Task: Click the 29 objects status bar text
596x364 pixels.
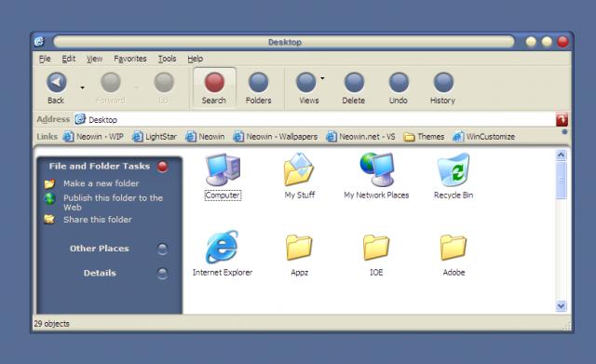Action: click(52, 324)
